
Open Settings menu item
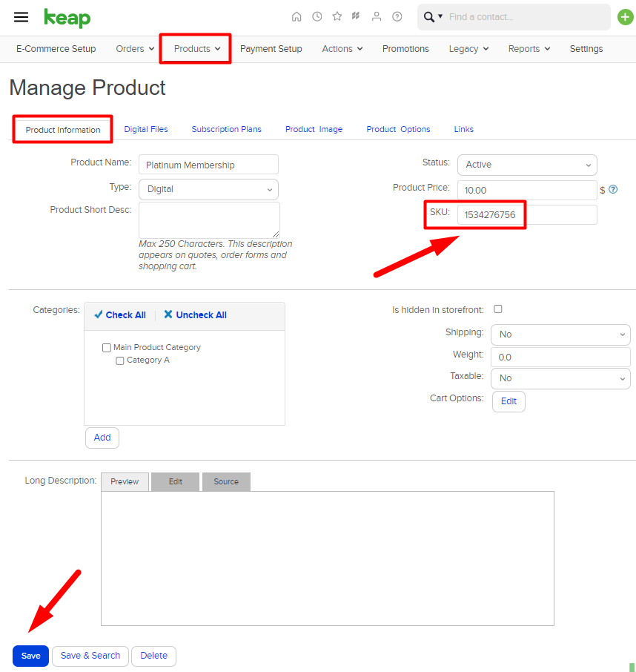click(586, 49)
